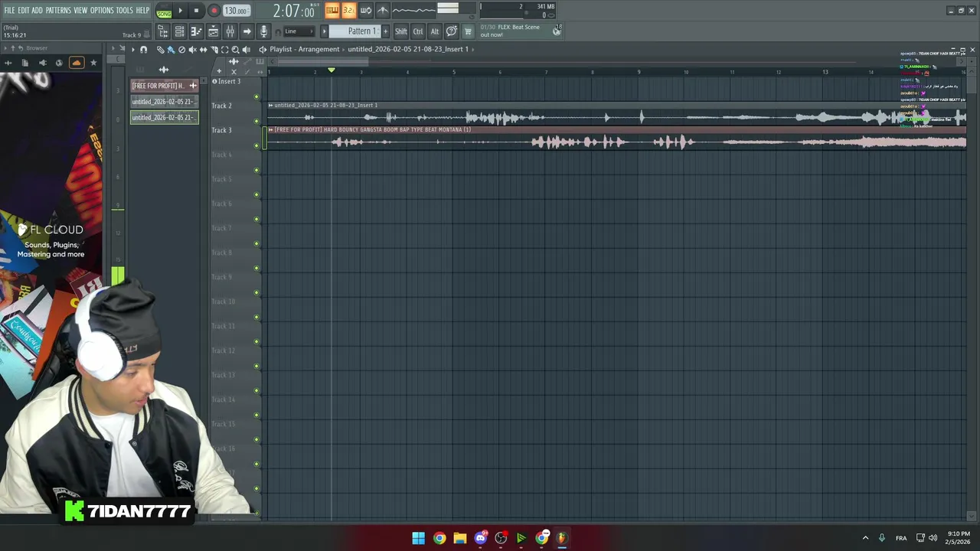Select the playlist Slip tool
Screen dimensions: 980x551
pyautogui.click(x=203, y=49)
